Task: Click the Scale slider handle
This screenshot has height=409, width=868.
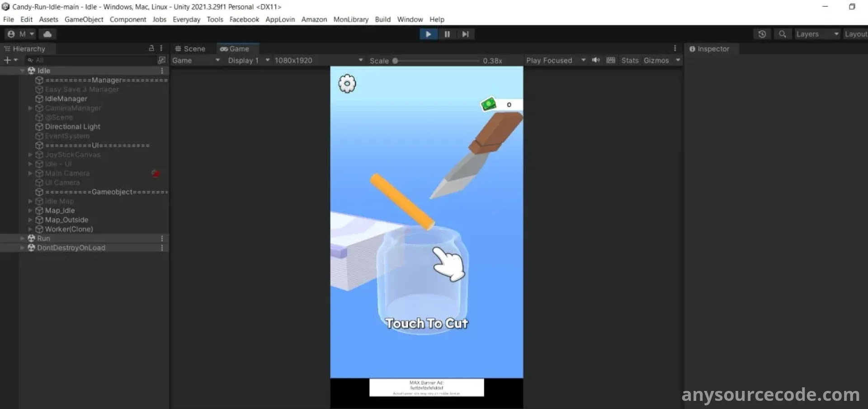Action: (x=395, y=61)
